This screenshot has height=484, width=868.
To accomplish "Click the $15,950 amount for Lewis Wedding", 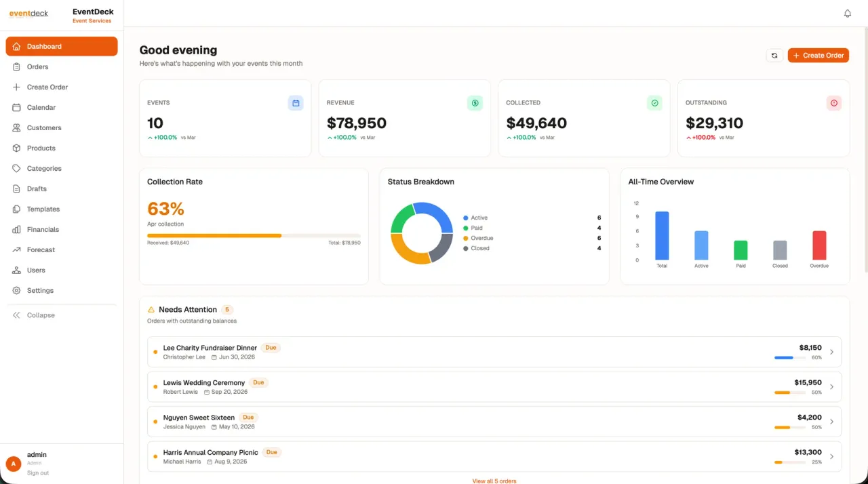I will 808,382.
